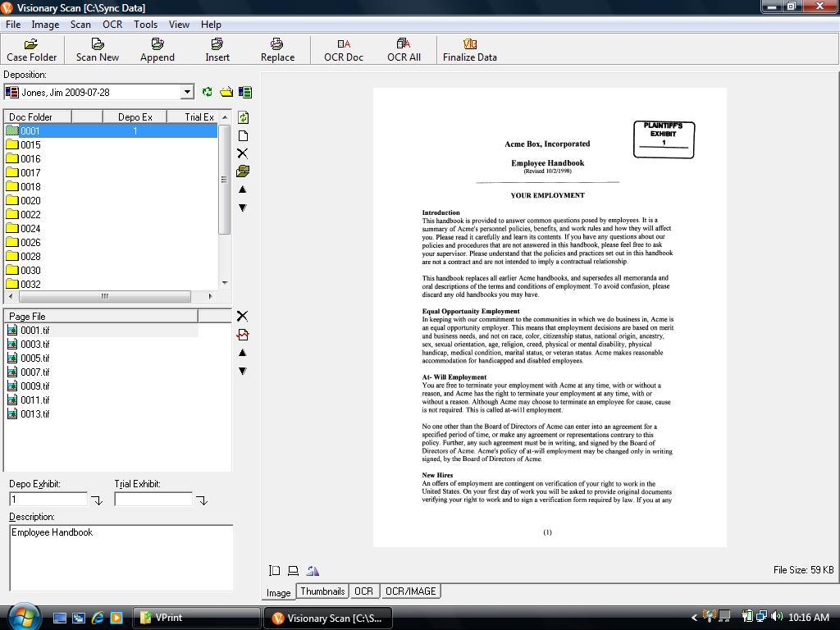Open the View menu

[x=179, y=25]
